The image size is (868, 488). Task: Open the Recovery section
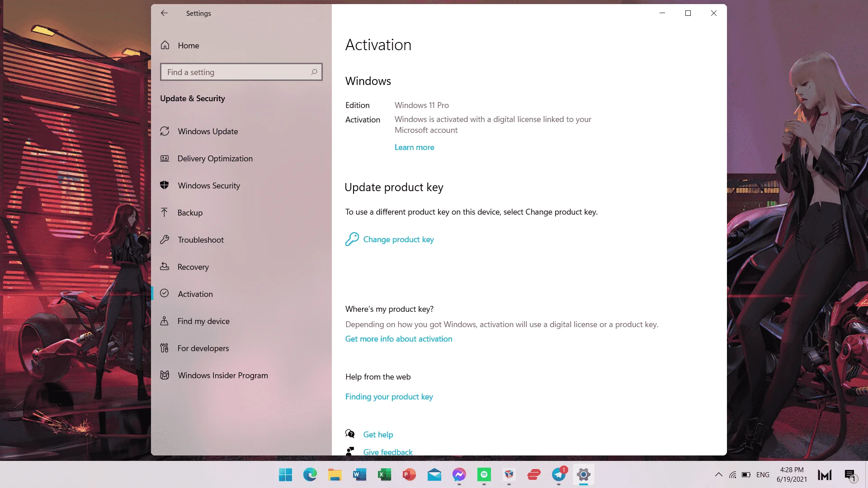click(193, 267)
